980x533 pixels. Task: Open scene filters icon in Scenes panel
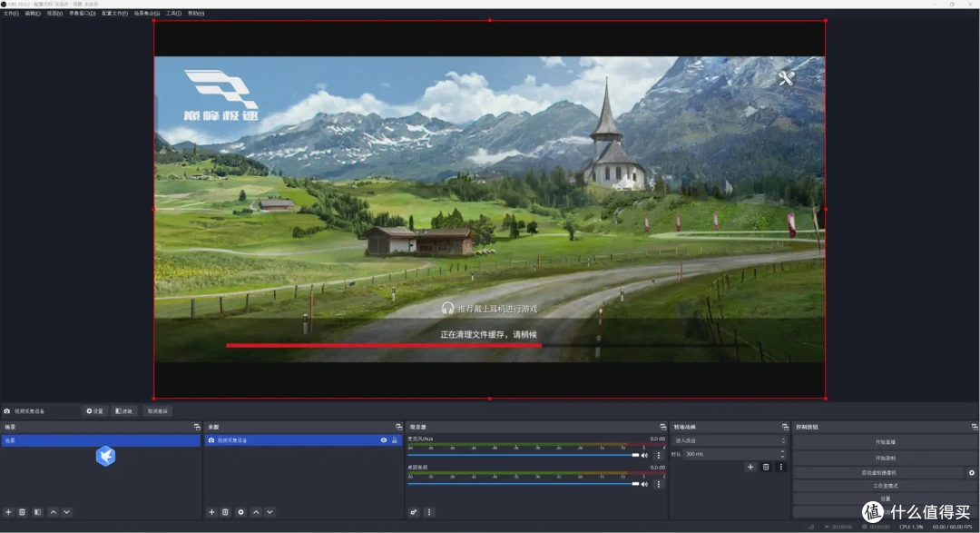click(37, 512)
